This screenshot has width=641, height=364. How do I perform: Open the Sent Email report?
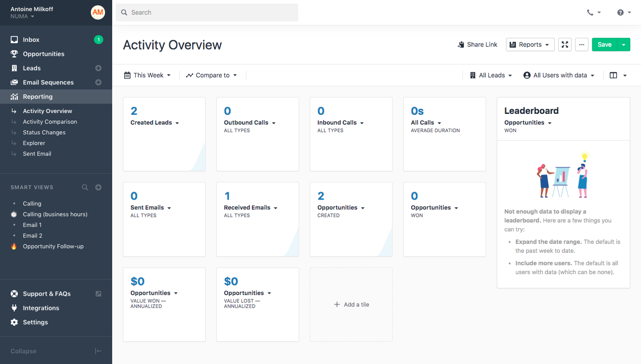[37, 154]
